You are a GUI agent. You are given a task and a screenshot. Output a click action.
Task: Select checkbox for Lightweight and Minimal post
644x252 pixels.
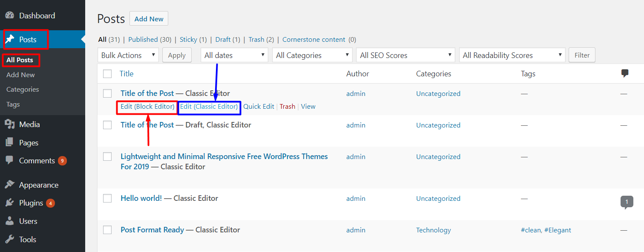click(x=107, y=156)
